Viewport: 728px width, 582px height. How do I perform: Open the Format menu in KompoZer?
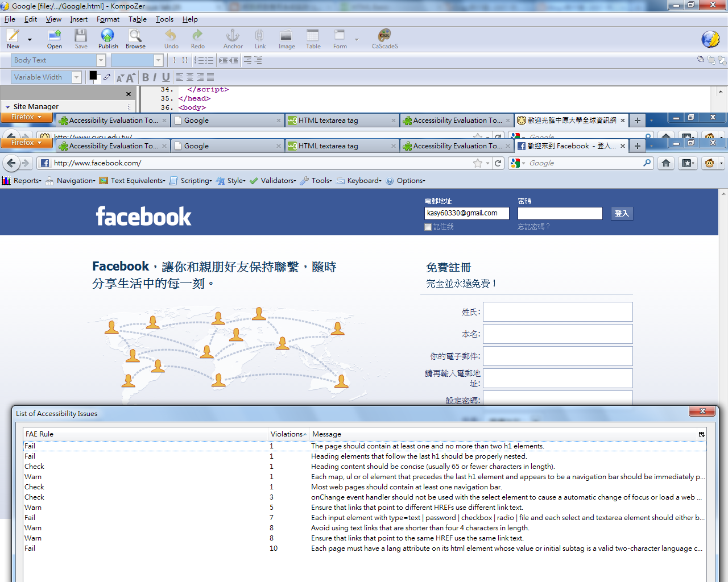(108, 19)
